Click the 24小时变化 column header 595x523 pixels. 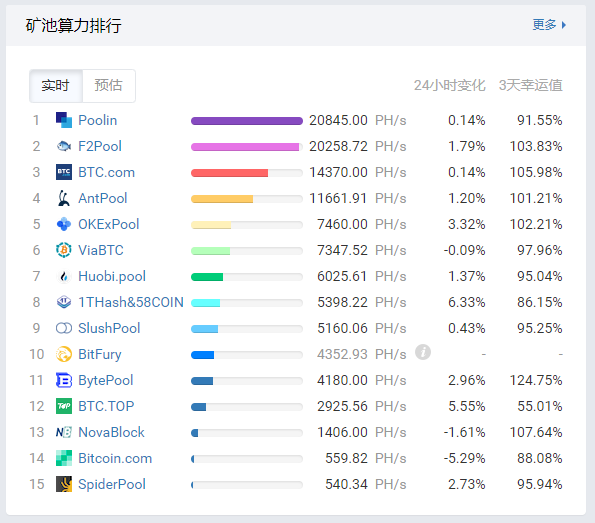tap(449, 85)
